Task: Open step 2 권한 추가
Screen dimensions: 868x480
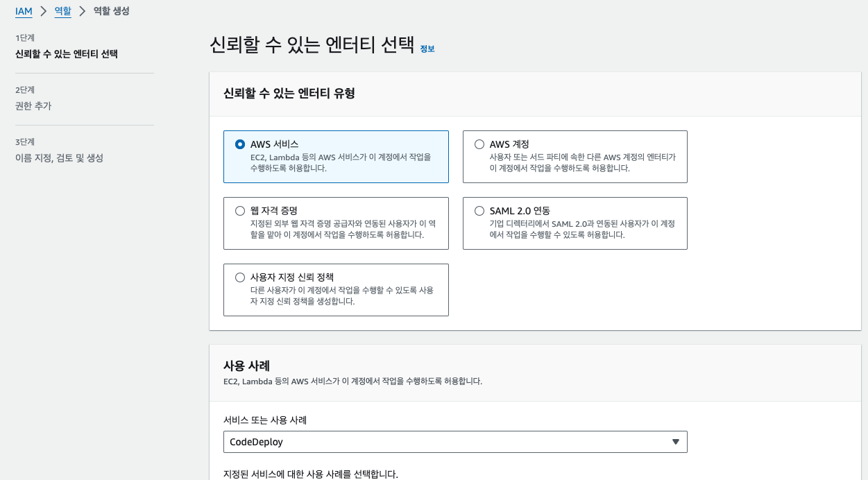Action: coord(33,106)
